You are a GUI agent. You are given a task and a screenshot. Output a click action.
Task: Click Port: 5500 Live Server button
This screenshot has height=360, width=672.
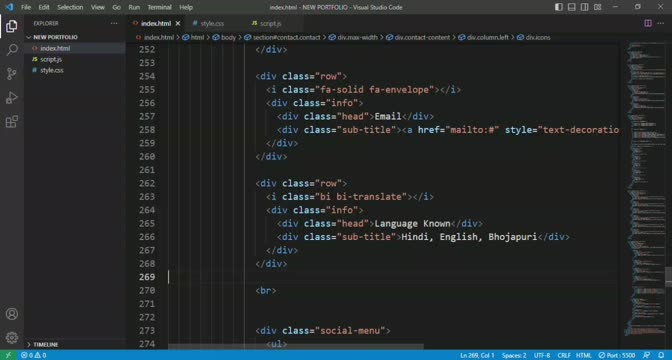coord(617,355)
